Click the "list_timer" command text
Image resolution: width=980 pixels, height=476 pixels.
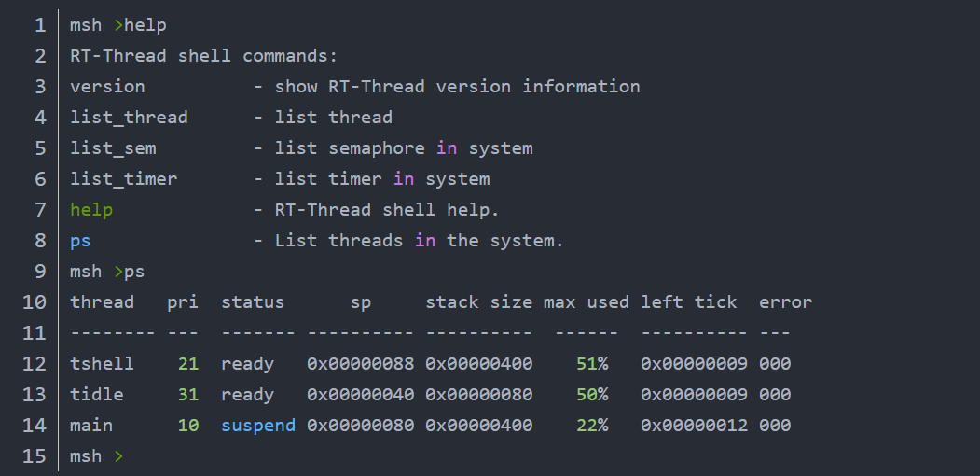click(124, 179)
